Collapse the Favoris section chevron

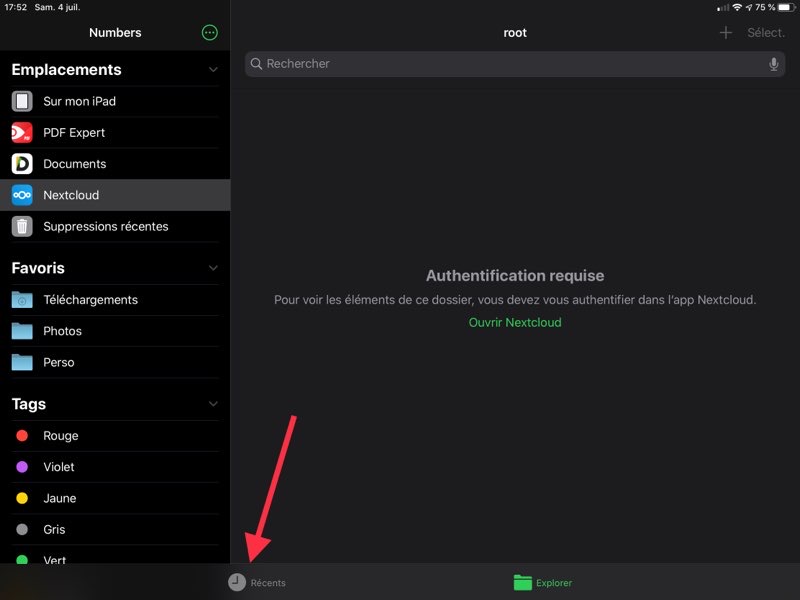pyautogui.click(x=212, y=269)
